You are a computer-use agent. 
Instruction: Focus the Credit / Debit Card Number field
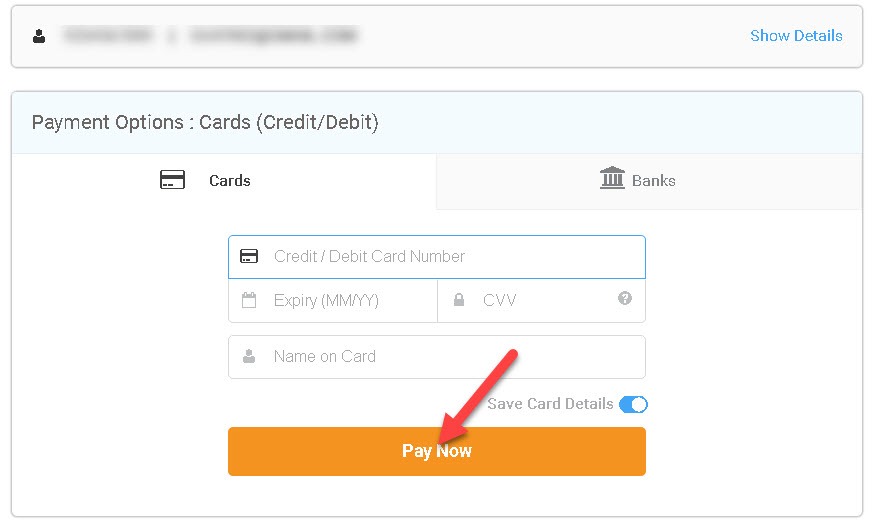(x=450, y=257)
